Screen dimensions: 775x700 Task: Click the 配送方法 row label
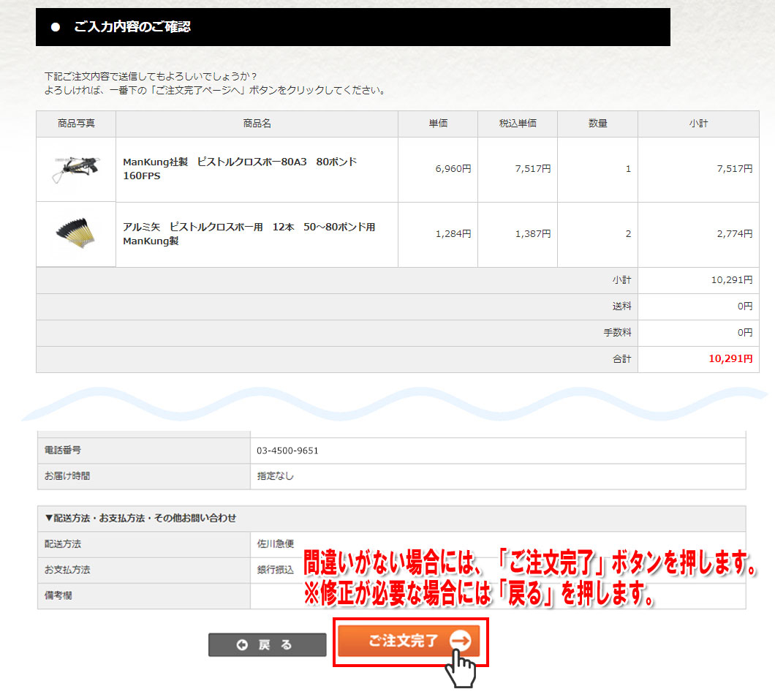(x=63, y=543)
